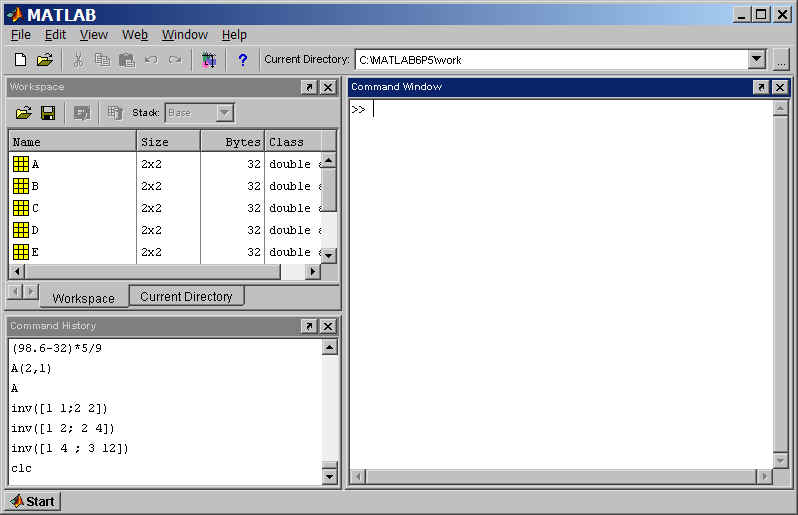Select variable A matrix icon
Image resolution: width=798 pixels, height=515 pixels.
tap(21, 164)
